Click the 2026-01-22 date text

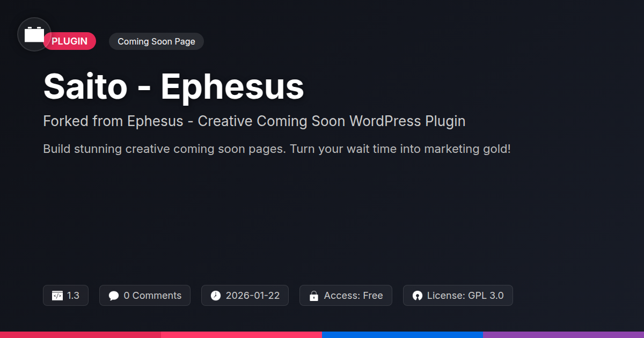click(252, 296)
